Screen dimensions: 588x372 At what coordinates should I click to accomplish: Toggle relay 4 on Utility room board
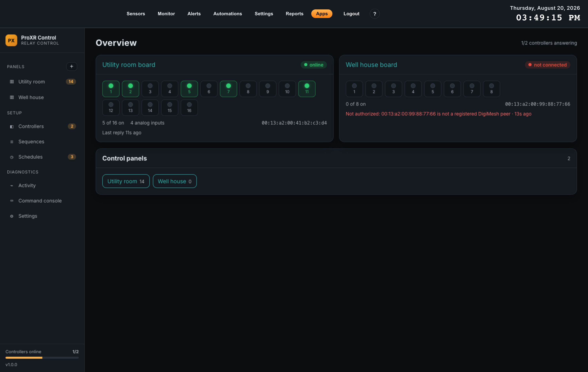pyautogui.click(x=170, y=89)
